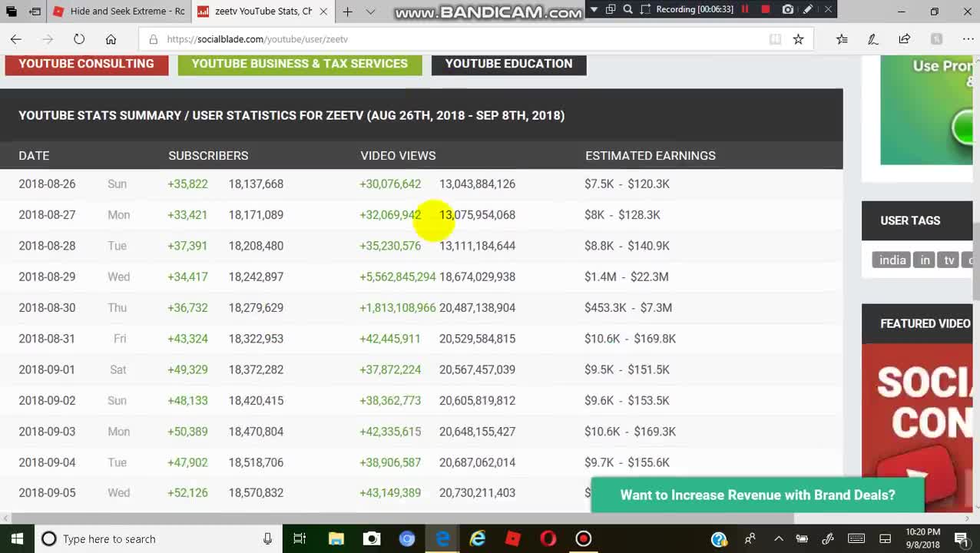Open Chrome from the taskbar
The image size is (980, 553).
[x=407, y=538]
